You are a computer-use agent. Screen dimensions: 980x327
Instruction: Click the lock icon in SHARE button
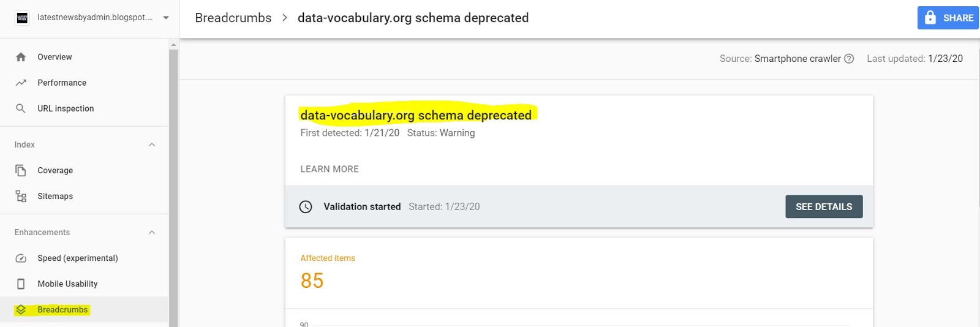point(930,17)
